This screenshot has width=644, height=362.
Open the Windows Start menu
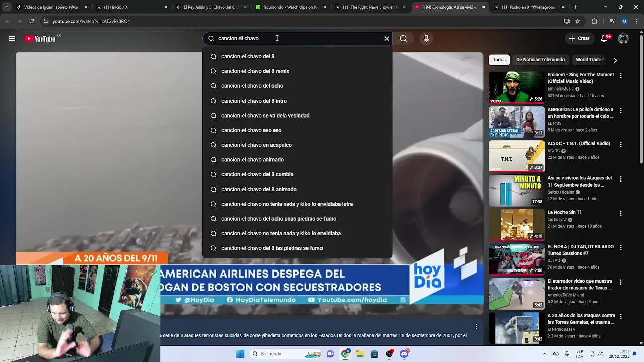240,354
